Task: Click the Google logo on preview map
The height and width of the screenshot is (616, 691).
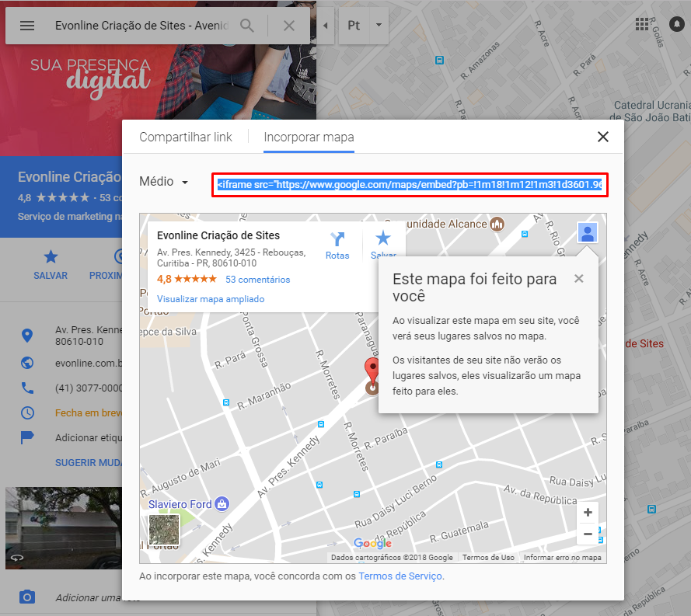Action: coord(372,543)
